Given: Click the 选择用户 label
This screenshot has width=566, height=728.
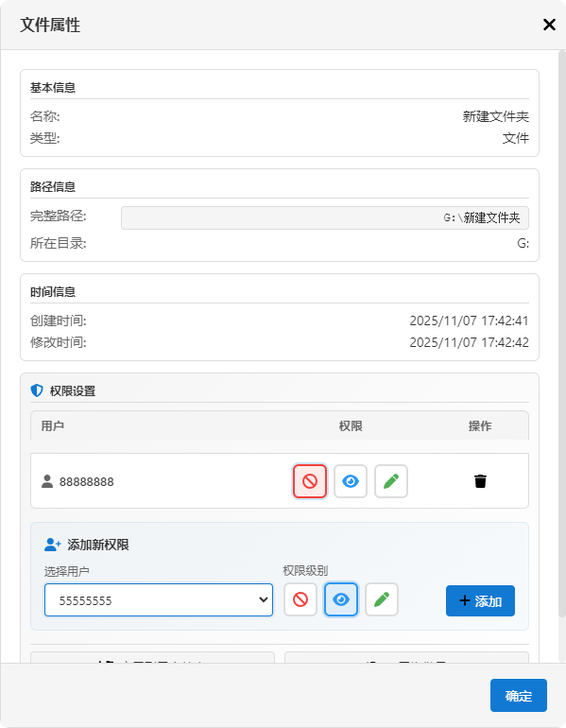Looking at the screenshot, I should (67, 571).
